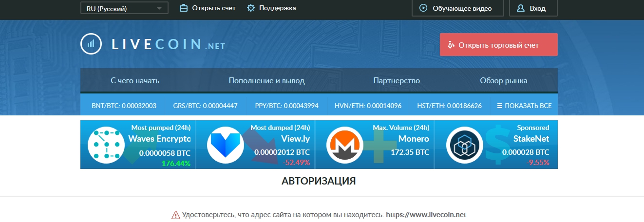Open the С чего начать menu
644x222 pixels.
135,81
